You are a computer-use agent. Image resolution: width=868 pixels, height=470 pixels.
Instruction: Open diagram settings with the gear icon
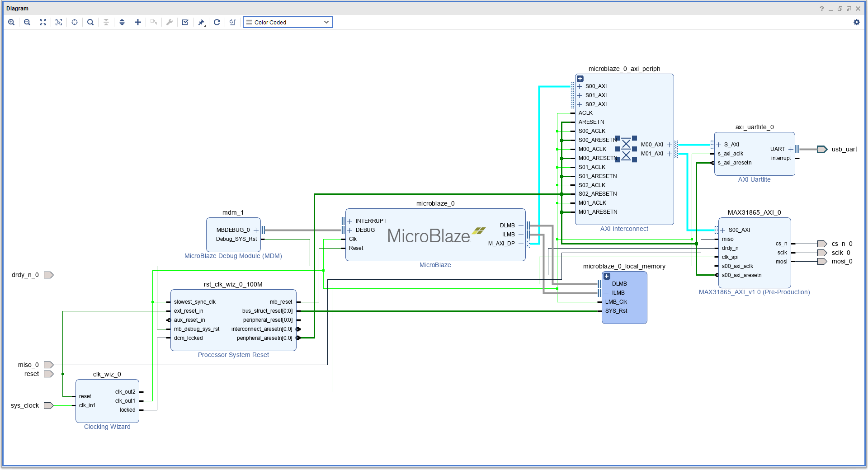pyautogui.click(x=857, y=22)
